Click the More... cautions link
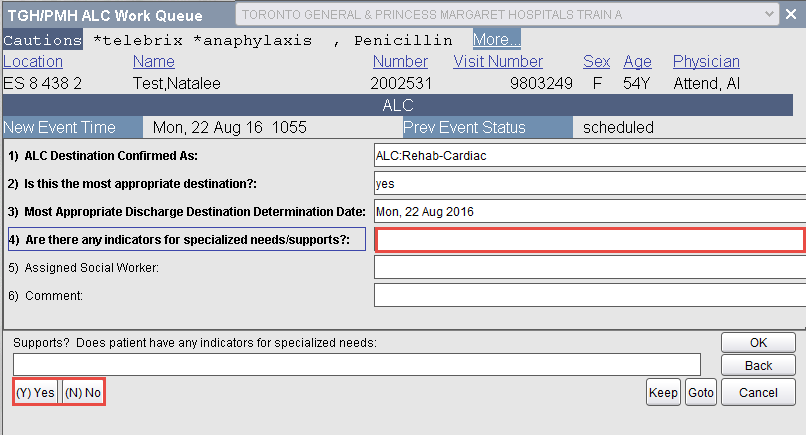This screenshot has height=435, width=806. 496,40
